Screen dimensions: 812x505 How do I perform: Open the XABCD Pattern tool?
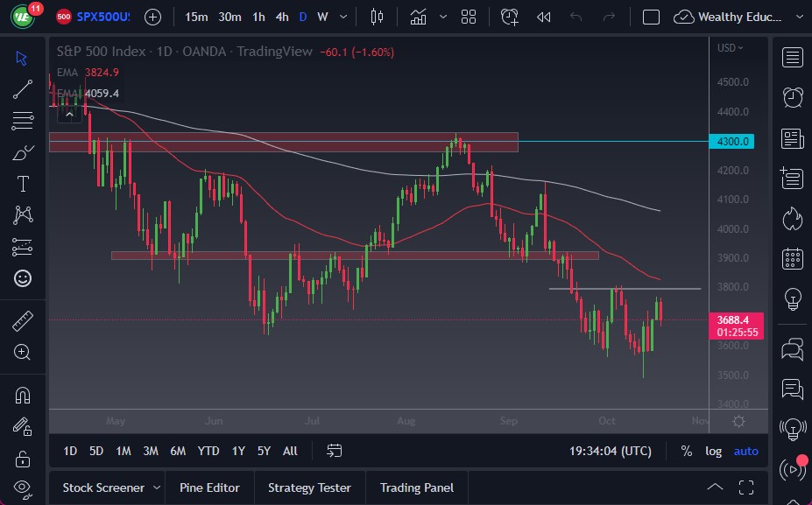point(22,214)
